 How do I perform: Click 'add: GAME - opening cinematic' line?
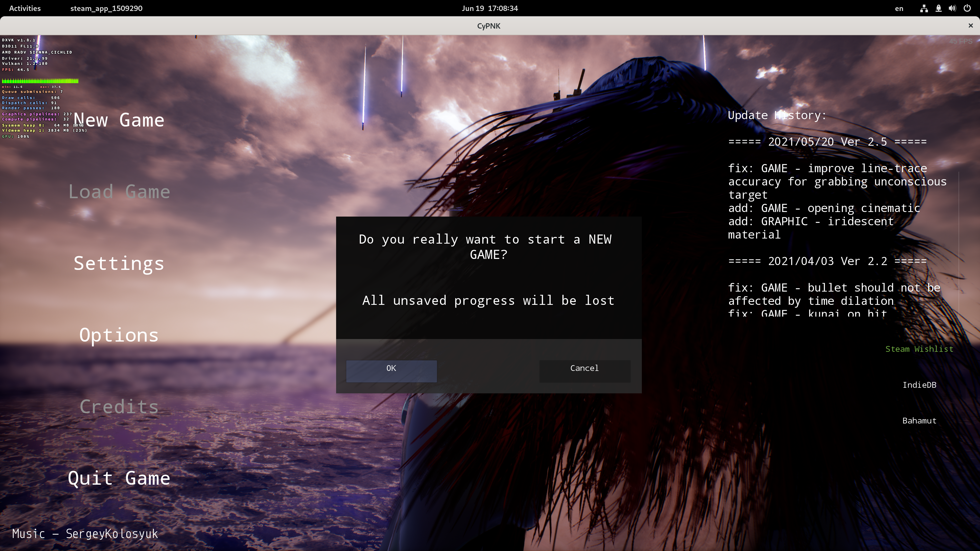tap(824, 208)
